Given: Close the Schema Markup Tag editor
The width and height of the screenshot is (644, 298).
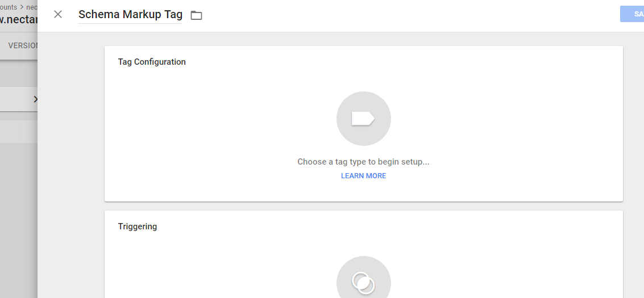Looking at the screenshot, I should pyautogui.click(x=58, y=14).
